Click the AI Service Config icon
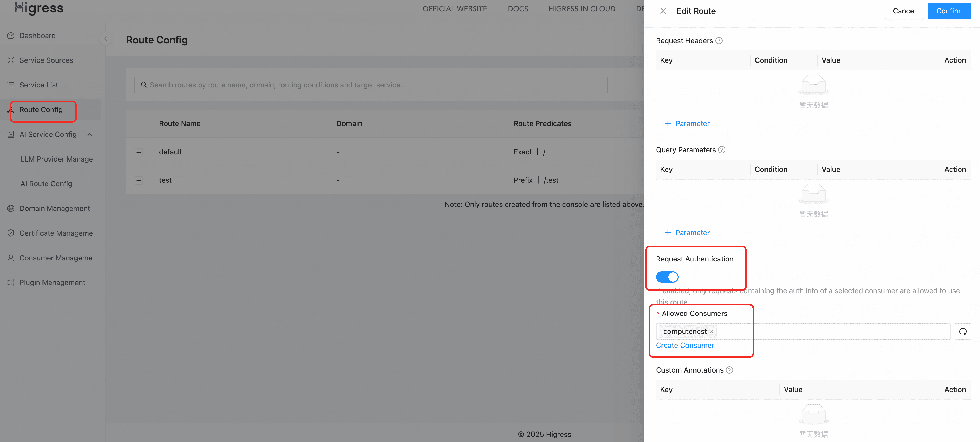The image size is (980, 442). 11,135
